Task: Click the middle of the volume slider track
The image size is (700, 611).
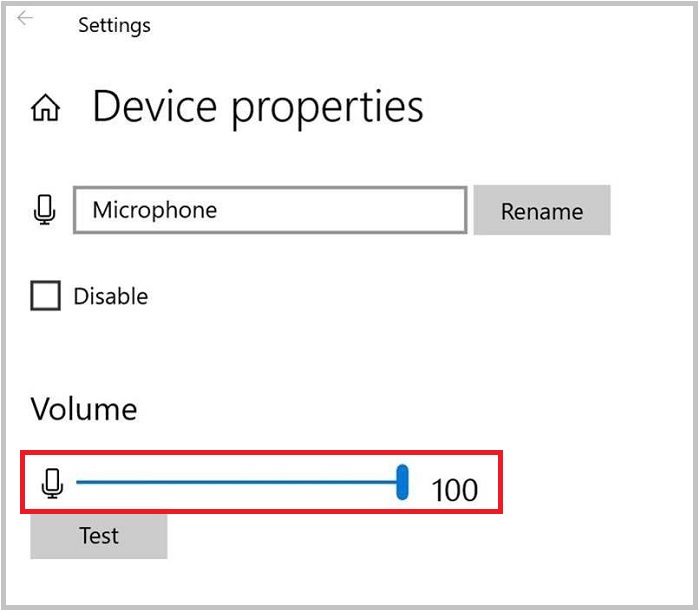Action: pos(238,483)
